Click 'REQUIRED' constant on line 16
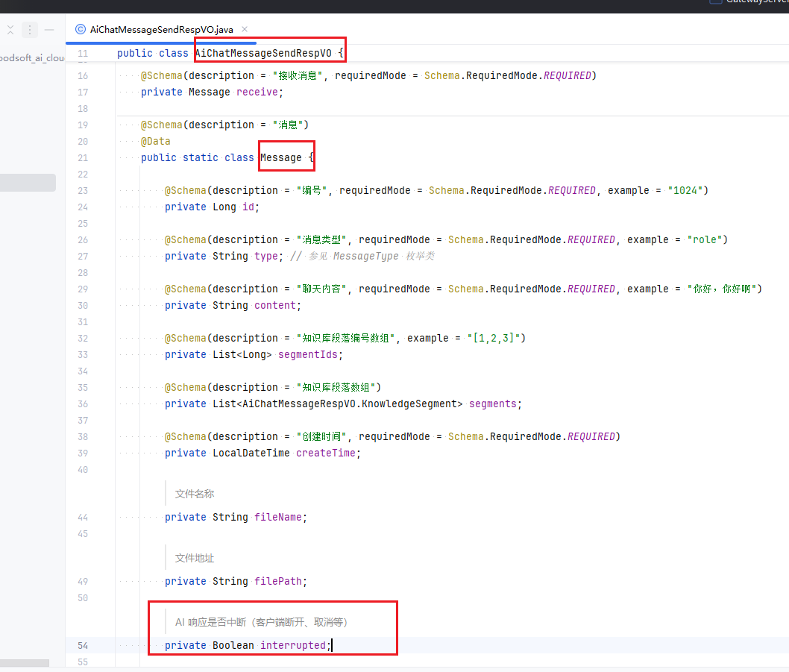 click(567, 75)
